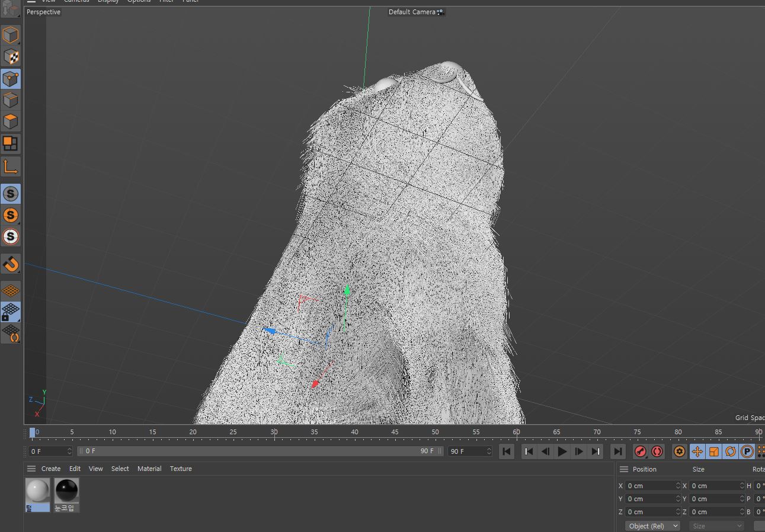The width and height of the screenshot is (765, 532).
Task: Click the timeline marker at frame 60
Action: pos(516,432)
